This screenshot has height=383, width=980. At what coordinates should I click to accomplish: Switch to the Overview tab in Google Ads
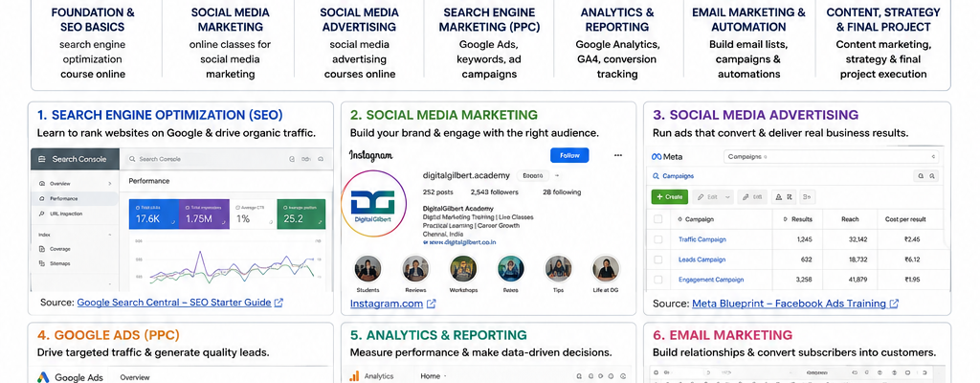[x=135, y=377]
